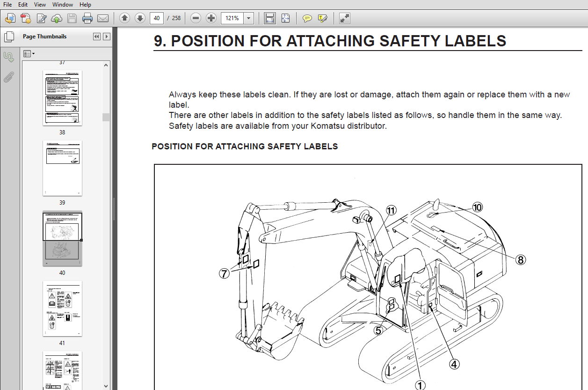The image size is (588, 390).
Task: Click the 'There are other labels' sentence
Action: (365, 115)
